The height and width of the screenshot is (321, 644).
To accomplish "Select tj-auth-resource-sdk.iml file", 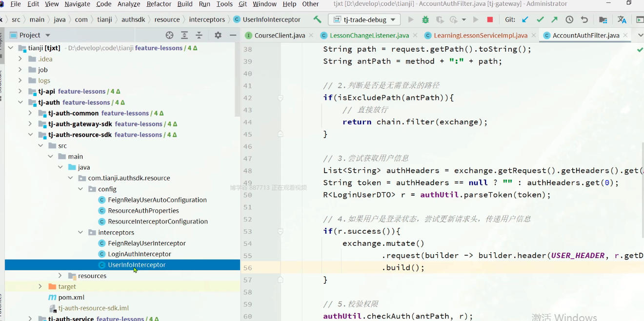I will (93, 308).
